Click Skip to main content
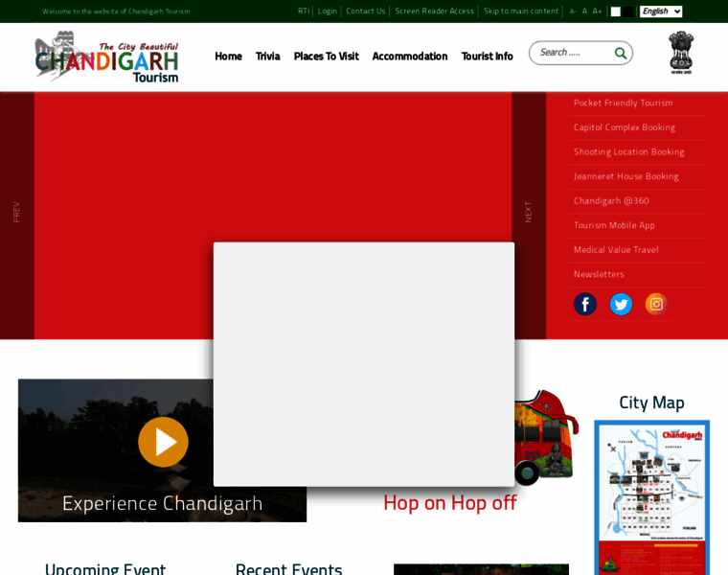The width and height of the screenshot is (728, 575). (x=520, y=11)
